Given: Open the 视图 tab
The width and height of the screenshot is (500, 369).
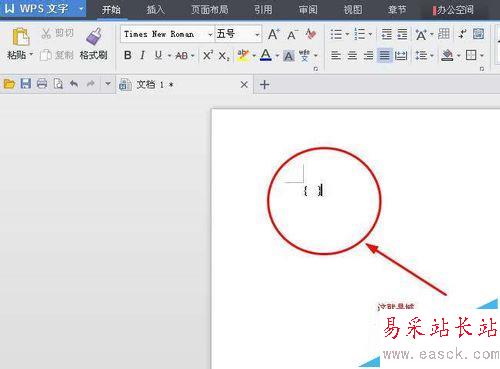Looking at the screenshot, I should click(x=353, y=9).
